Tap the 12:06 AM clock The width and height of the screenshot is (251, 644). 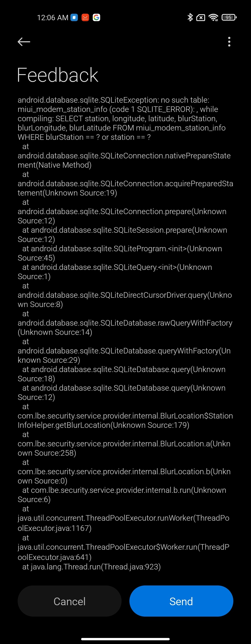[x=53, y=17]
